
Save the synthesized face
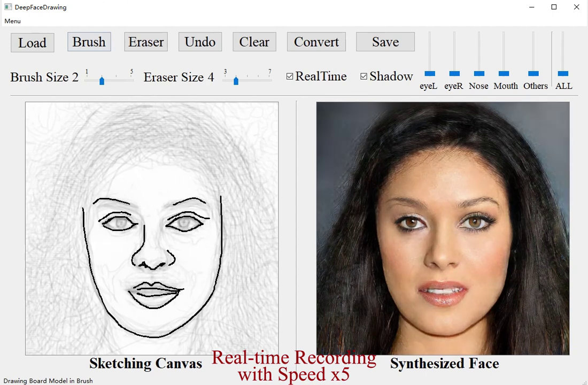385,42
